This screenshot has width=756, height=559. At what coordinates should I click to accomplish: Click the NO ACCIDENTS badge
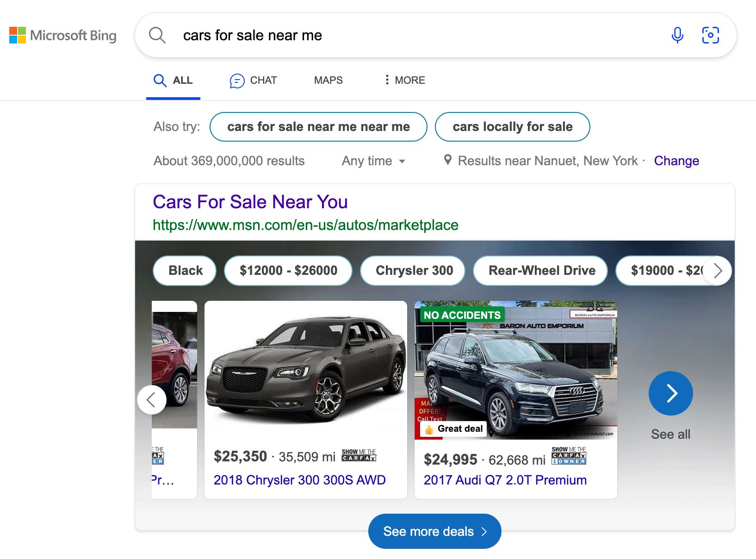tap(462, 315)
